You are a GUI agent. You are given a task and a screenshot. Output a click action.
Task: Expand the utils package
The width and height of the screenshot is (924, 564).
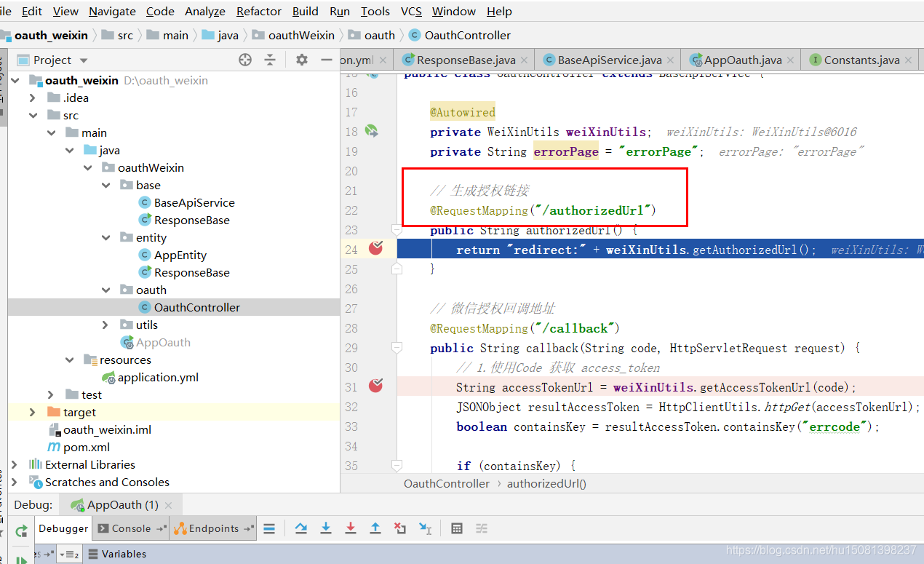pyautogui.click(x=105, y=325)
